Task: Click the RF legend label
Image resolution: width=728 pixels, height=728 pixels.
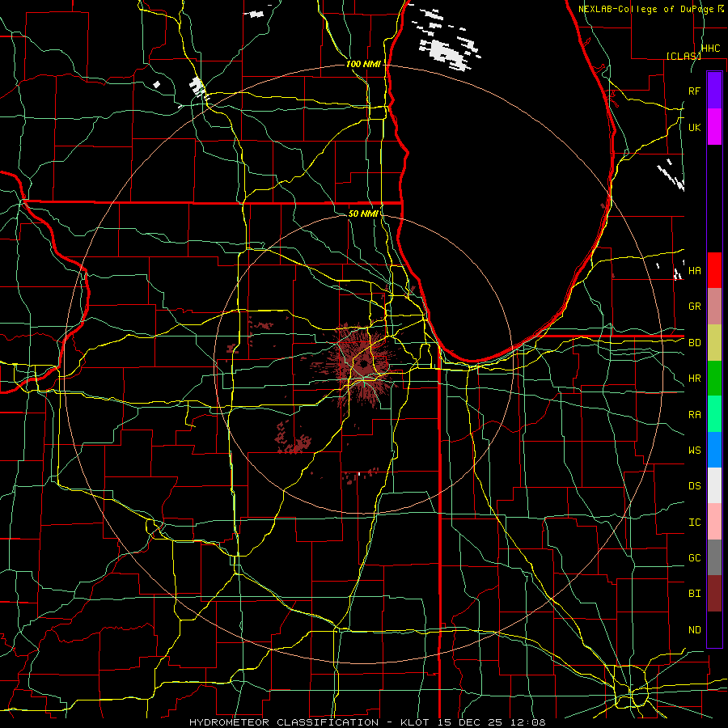Action: [x=694, y=91]
